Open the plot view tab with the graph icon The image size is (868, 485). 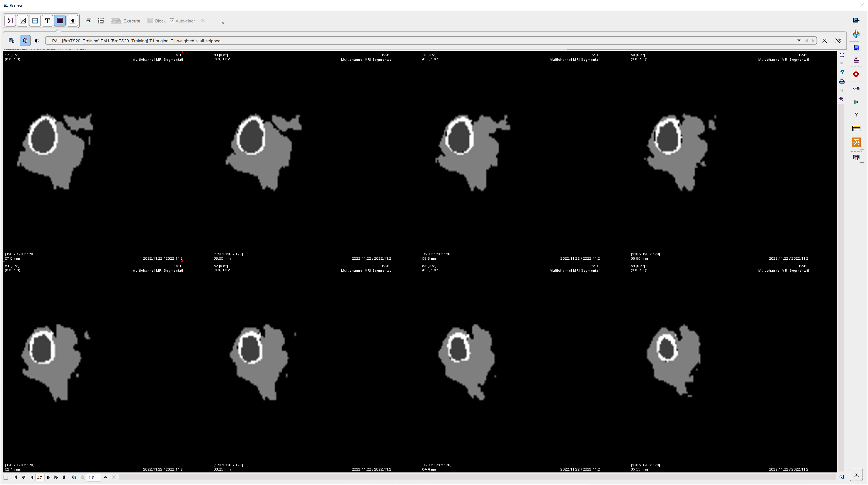(23, 21)
